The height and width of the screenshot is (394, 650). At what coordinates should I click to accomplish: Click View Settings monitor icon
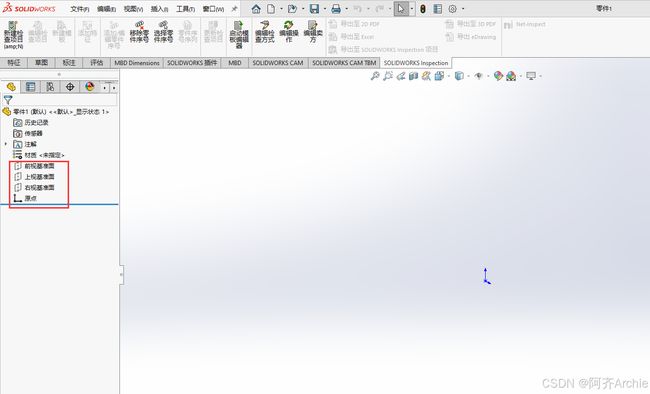coord(531,76)
